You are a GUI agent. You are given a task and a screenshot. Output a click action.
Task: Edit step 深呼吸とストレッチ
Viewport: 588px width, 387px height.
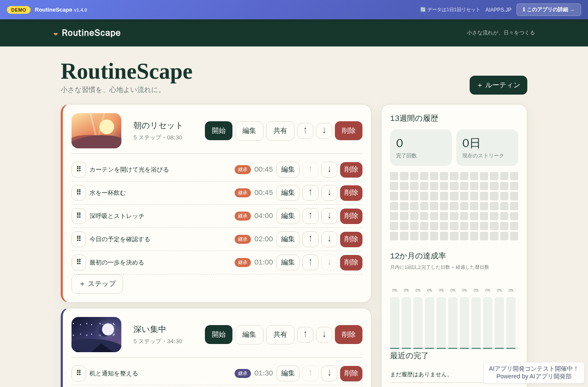(288, 216)
